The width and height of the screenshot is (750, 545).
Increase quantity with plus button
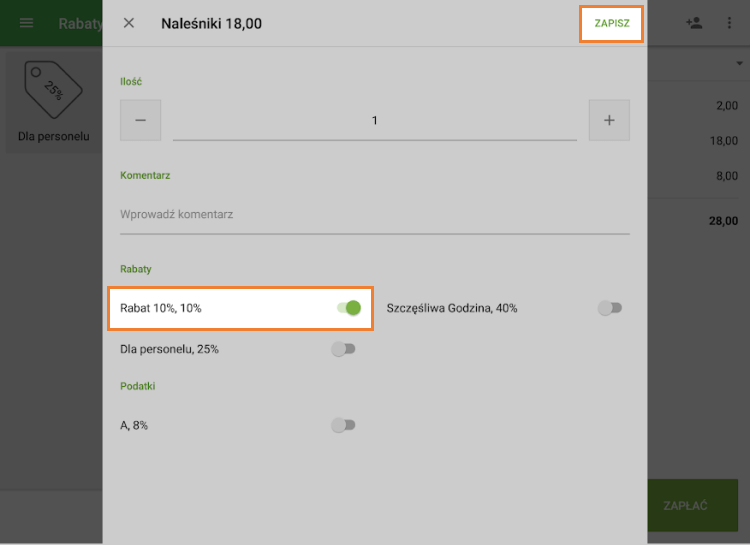[609, 120]
